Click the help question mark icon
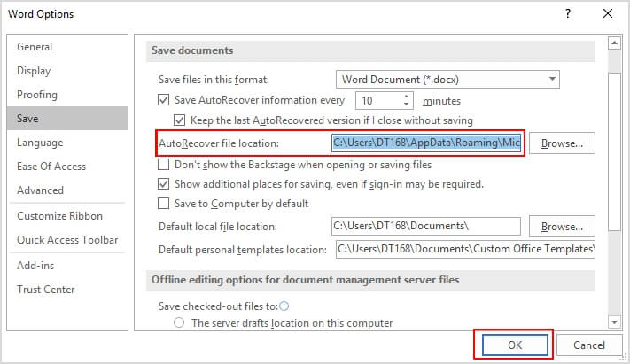Viewport: 630px width, 364px height. coord(568,13)
